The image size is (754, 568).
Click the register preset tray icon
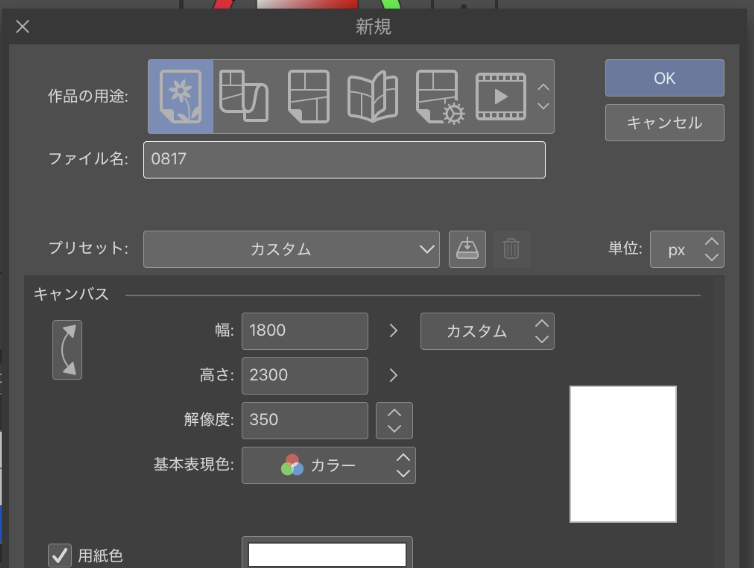[x=467, y=249]
